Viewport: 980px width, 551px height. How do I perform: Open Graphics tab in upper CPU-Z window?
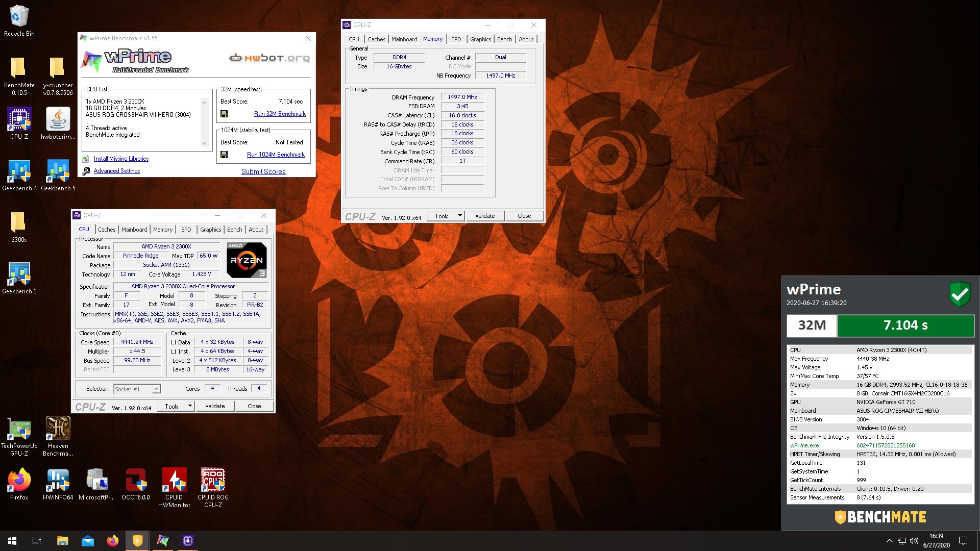point(480,39)
